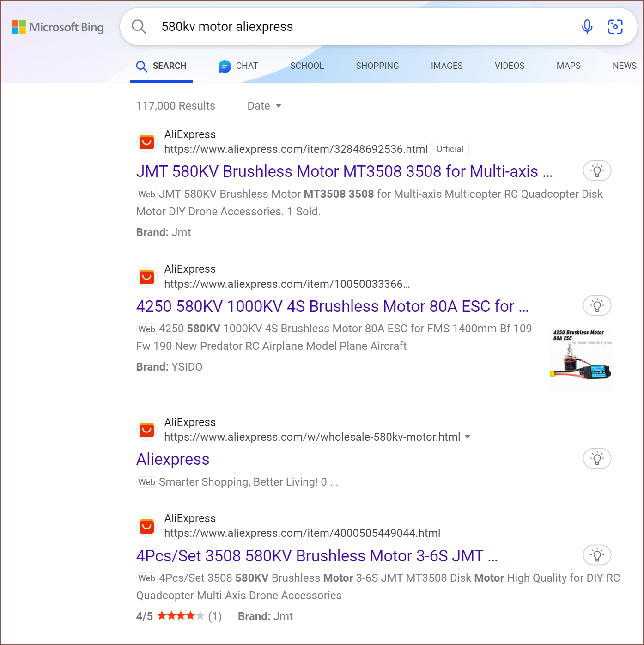Image resolution: width=644 pixels, height=645 pixels.
Task: Click the 'Brand: YSIDO' text
Action: [x=169, y=367]
